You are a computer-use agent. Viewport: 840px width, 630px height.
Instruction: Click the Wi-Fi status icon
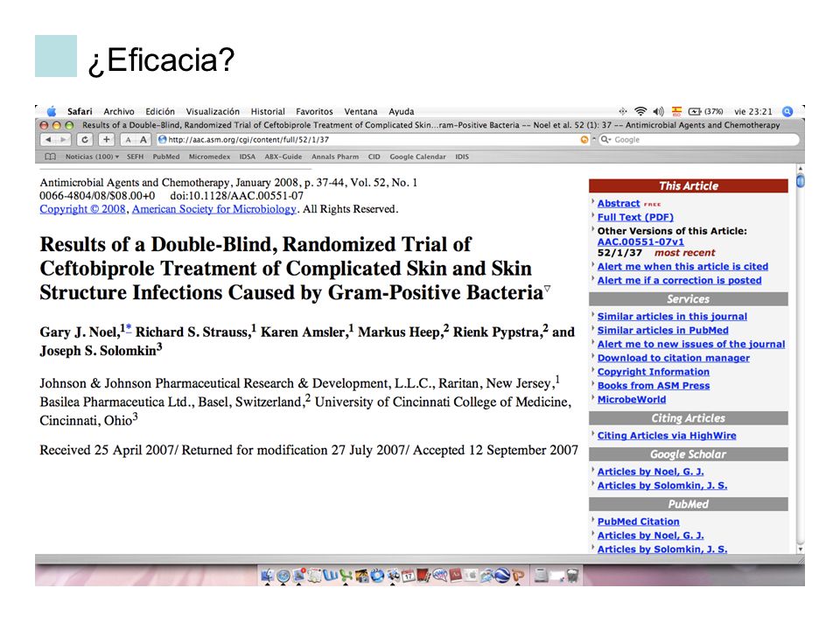(640, 111)
